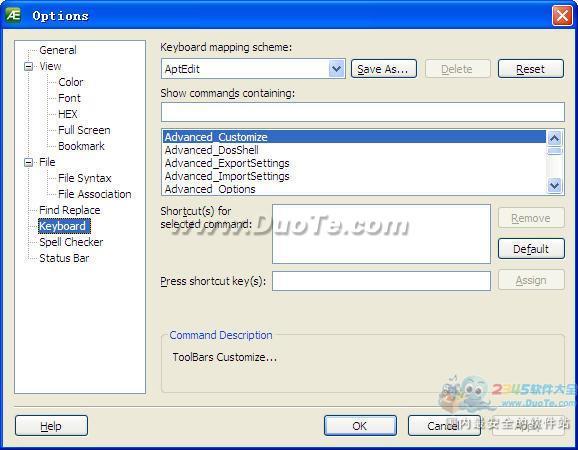Collapse the View tree node
The image size is (578, 450).
pos(28,66)
